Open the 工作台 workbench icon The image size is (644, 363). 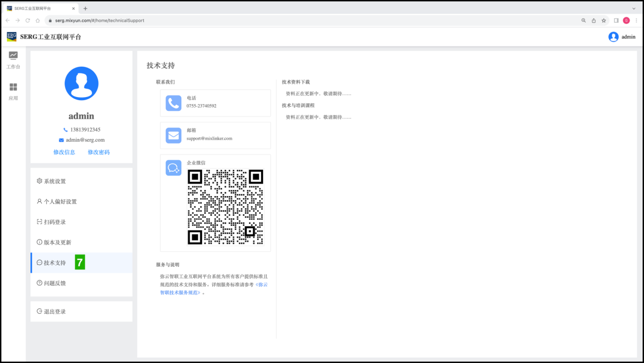13,55
